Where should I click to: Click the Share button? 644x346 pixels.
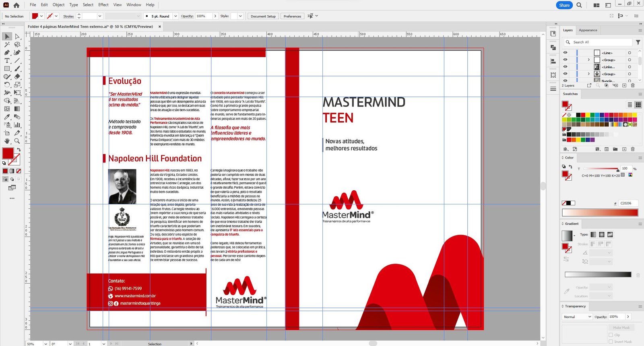pyautogui.click(x=564, y=5)
